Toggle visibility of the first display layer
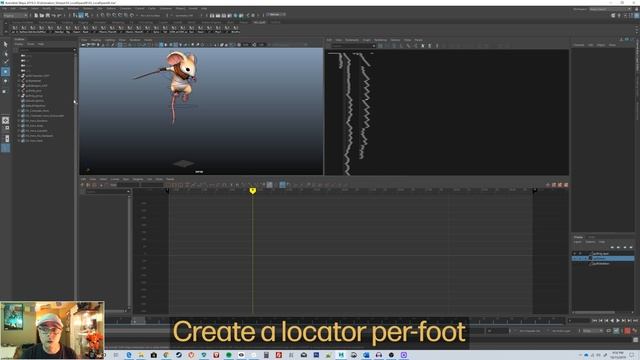This screenshot has width=640, height=360. click(x=575, y=253)
